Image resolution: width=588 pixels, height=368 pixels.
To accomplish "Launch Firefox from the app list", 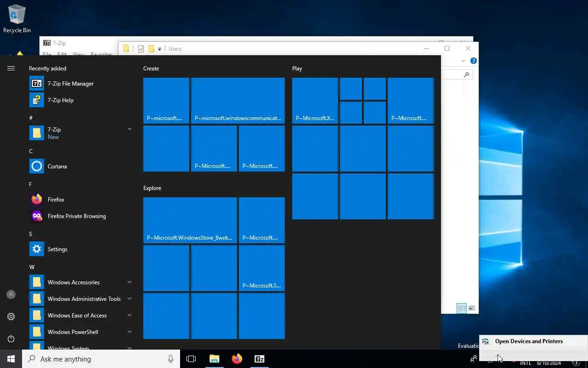I will [x=81, y=199].
